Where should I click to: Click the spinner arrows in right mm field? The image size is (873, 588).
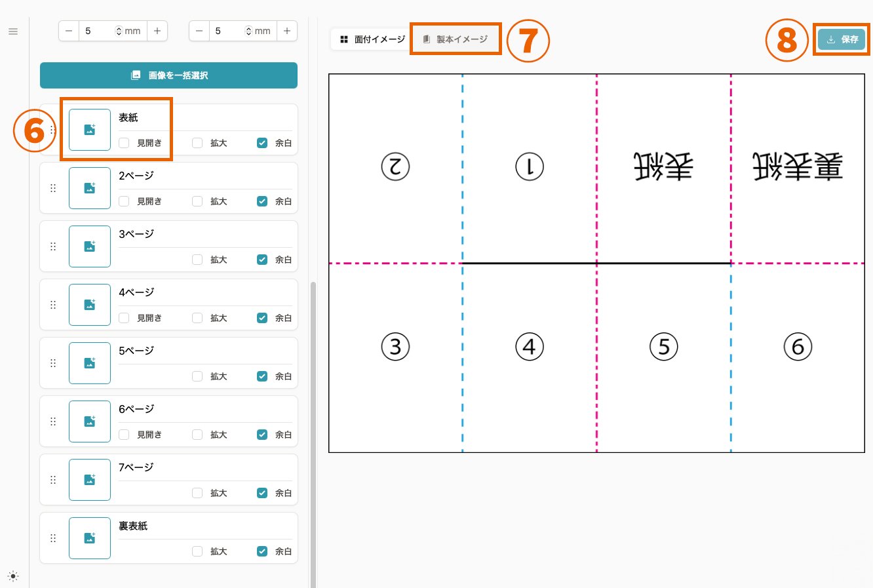click(x=248, y=31)
